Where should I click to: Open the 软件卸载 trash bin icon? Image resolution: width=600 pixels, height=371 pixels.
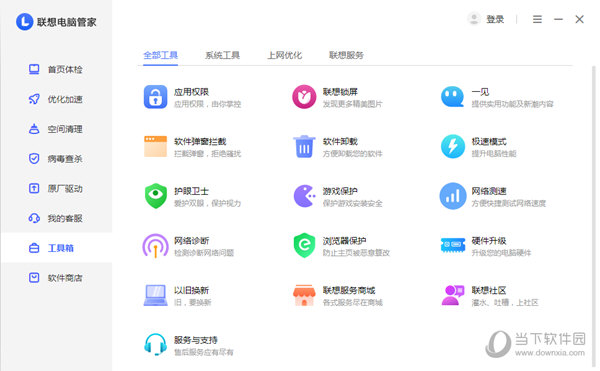point(304,146)
